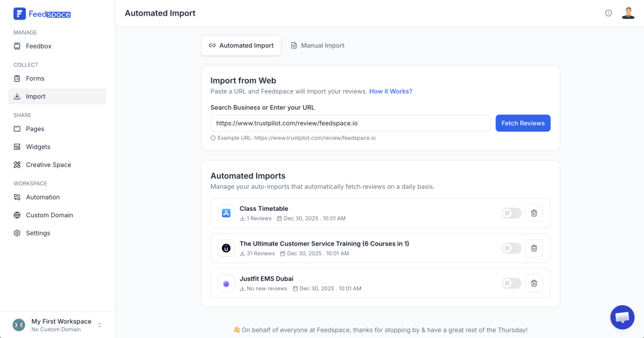Switch to the Manual Import tab

(317, 45)
